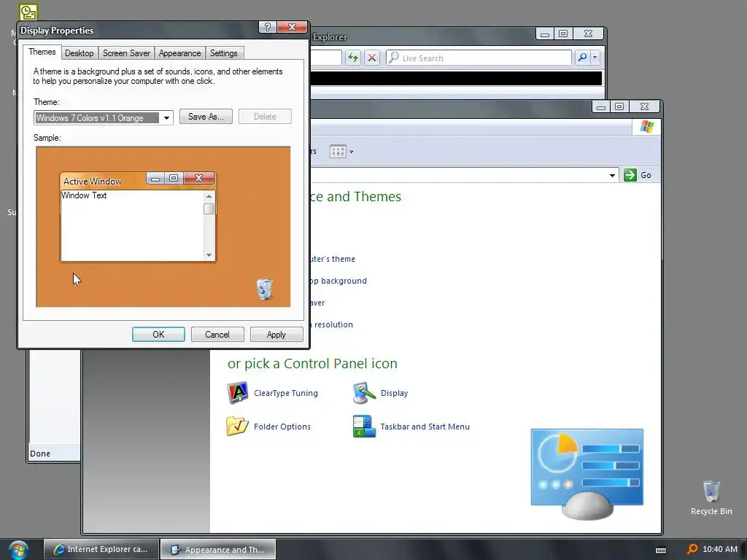Click the Apply button in Display Properties
The height and width of the screenshot is (560, 747).
(x=276, y=334)
